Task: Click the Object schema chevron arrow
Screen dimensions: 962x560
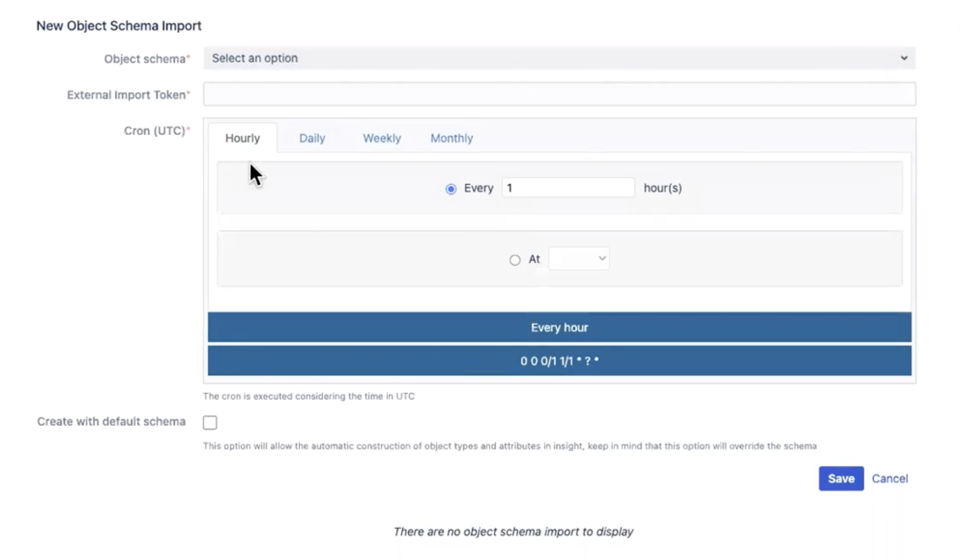Action: 903,58
